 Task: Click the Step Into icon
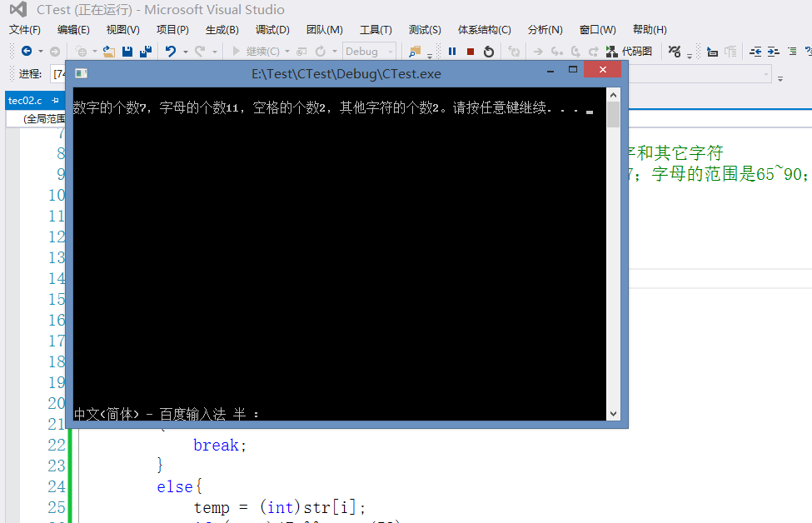pos(556,52)
